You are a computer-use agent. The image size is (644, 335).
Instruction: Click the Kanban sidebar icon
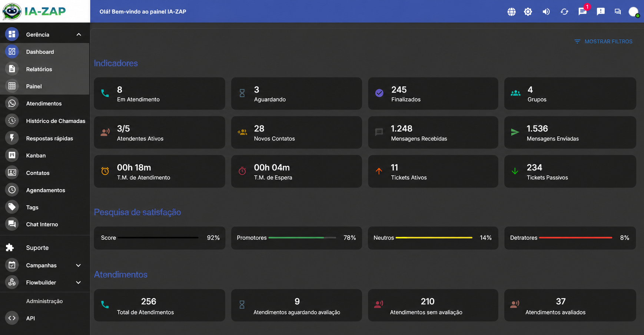pyautogui.click(x=12, y=155)
